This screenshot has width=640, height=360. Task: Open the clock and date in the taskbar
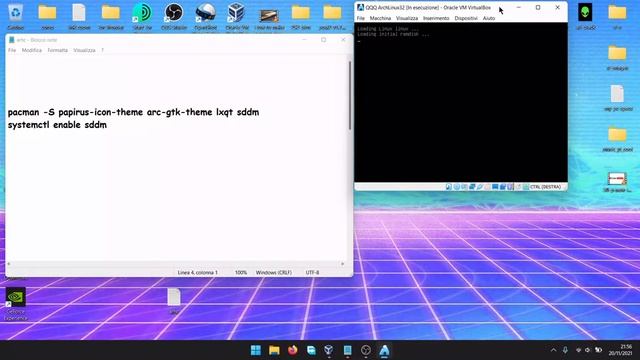coord(620,350)
